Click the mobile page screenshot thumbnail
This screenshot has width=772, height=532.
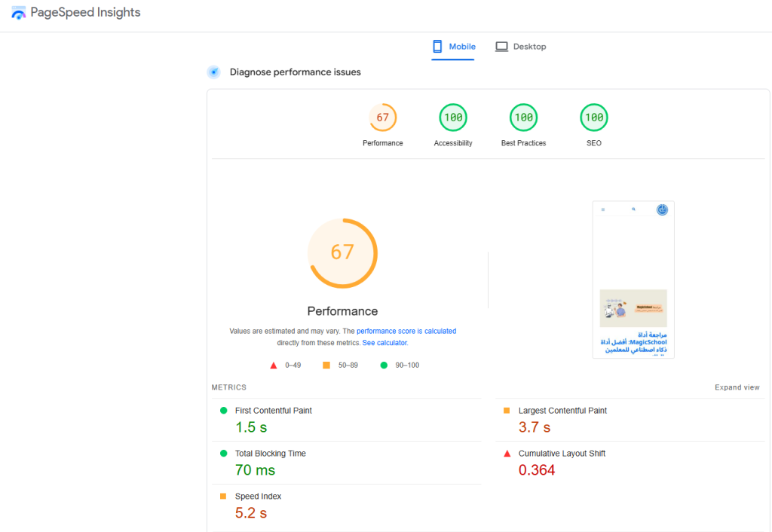[633, 280]
